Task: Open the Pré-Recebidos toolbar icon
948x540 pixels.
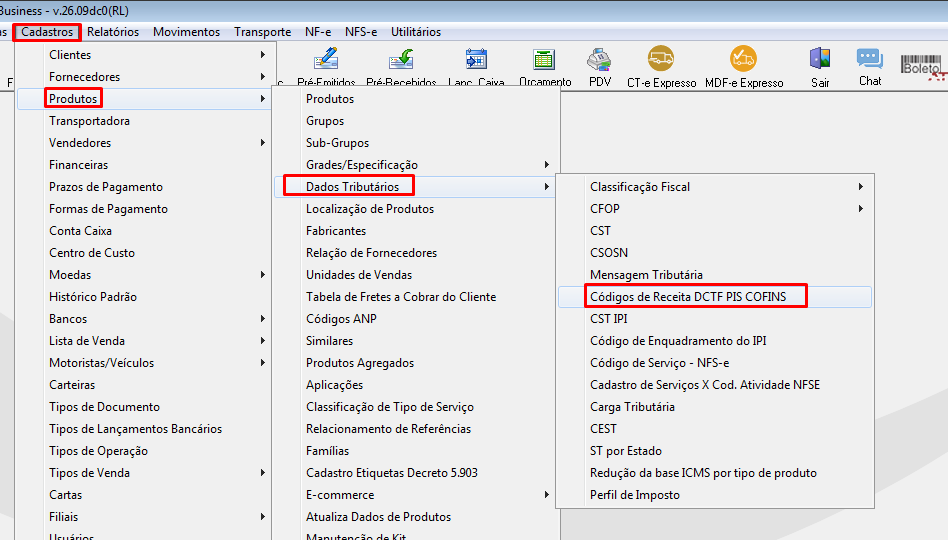Action: pyautogui.click(x=401, y=59)
